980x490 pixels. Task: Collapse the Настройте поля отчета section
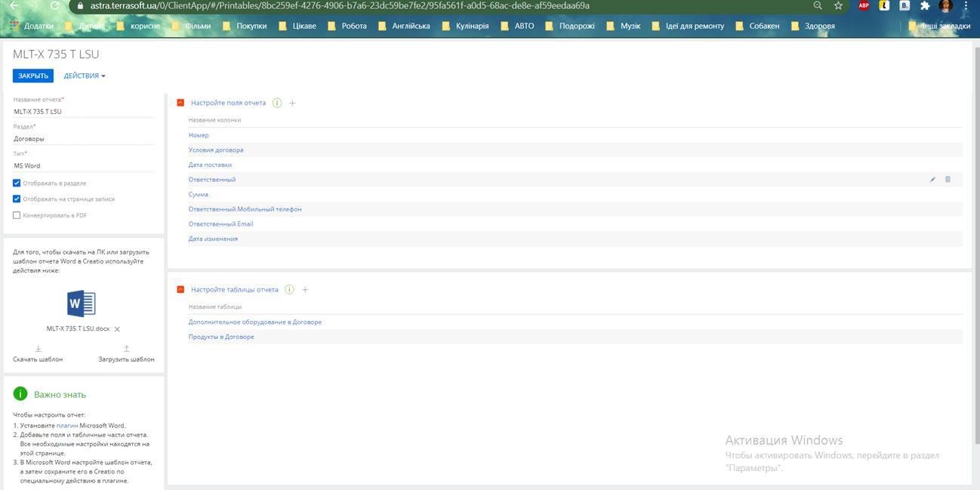click(x=180, y=103)
